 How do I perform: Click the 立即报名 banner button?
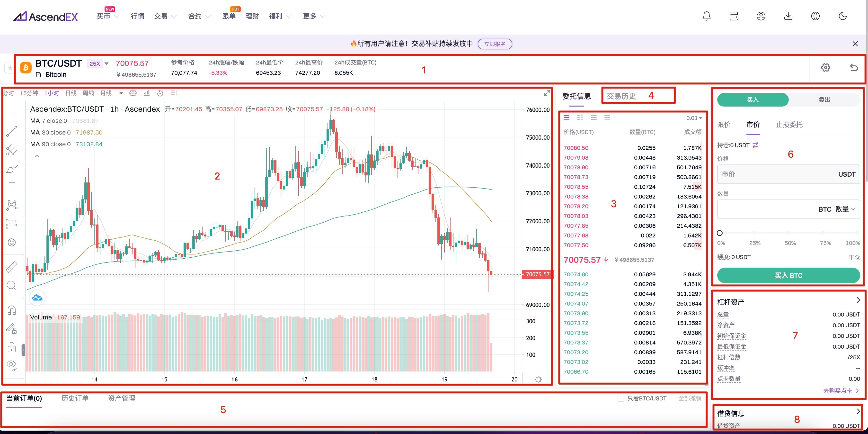[x=495, y=44]
